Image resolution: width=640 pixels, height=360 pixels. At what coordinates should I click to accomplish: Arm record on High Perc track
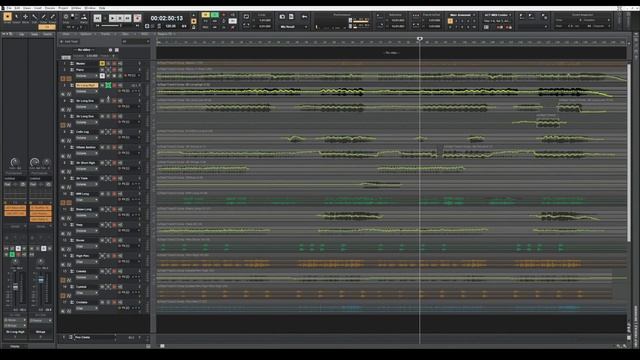114,256
